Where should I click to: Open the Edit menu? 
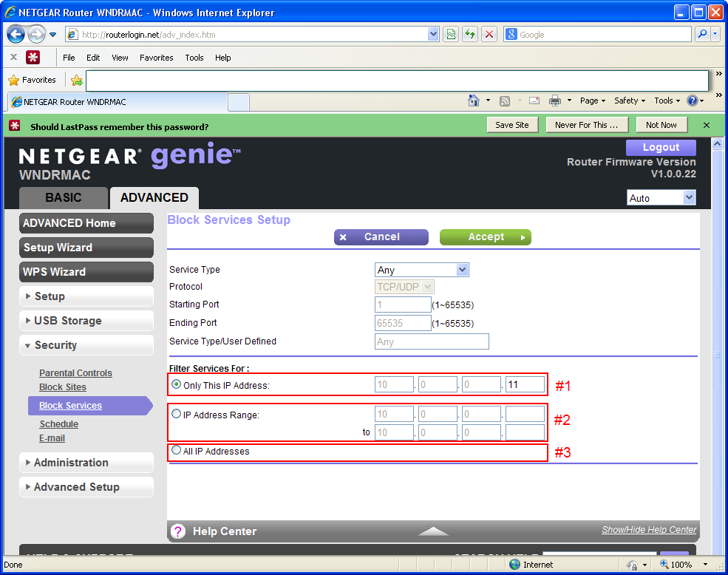(93, 58)
